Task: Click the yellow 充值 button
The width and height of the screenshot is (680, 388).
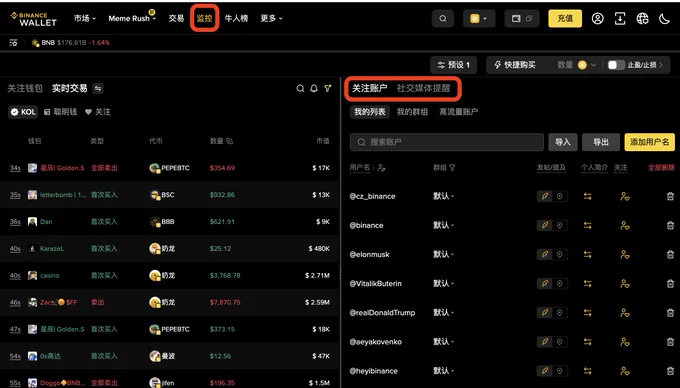Action: 565,19
